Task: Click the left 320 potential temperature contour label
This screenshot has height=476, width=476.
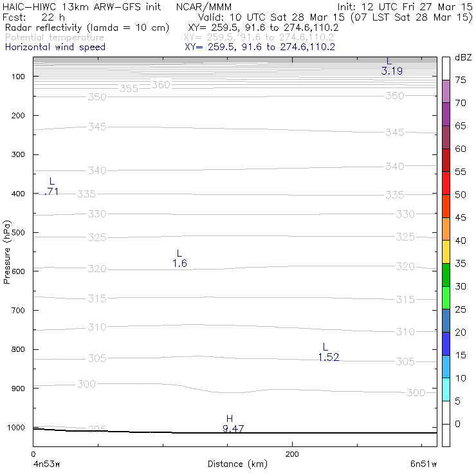Action: [x=97, y=269]
